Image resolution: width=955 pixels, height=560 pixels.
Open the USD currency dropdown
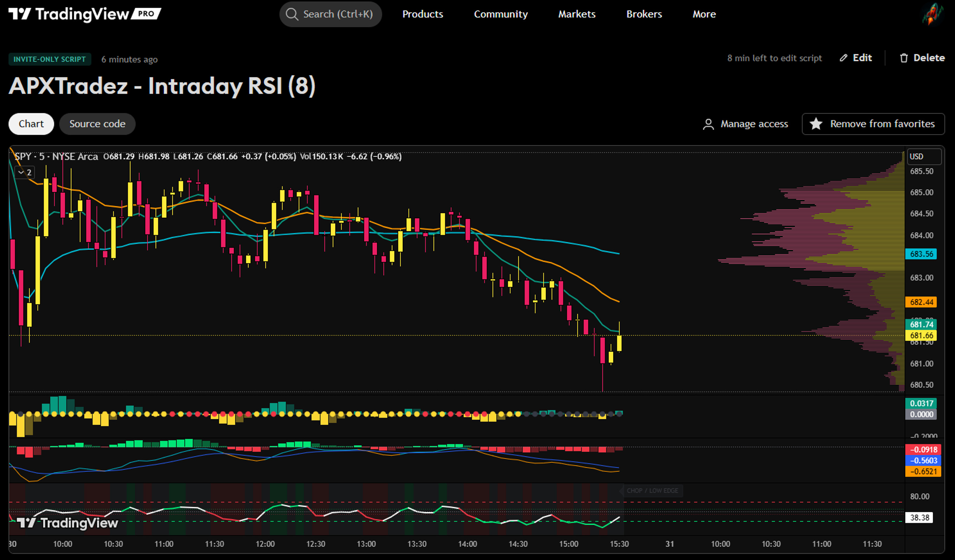click(x=924, y=156)
